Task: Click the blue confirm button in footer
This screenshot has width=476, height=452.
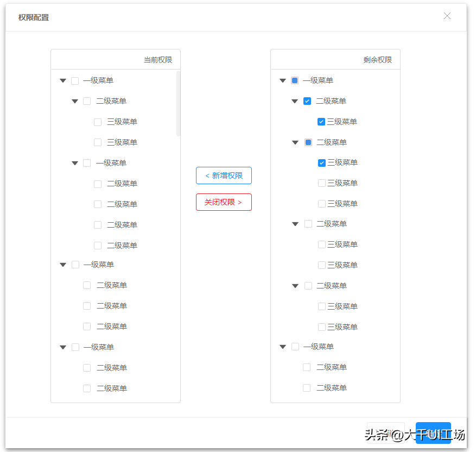Action: (x=433, y=433)
